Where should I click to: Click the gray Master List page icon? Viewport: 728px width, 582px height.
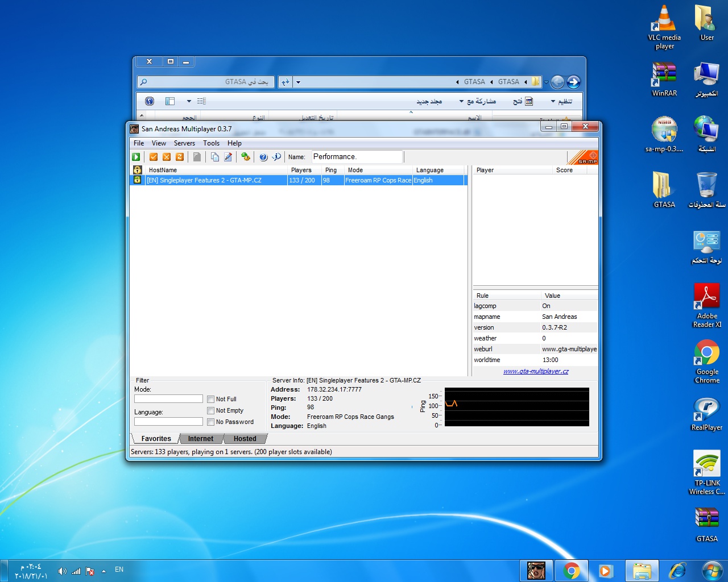[x=197, y=157]
